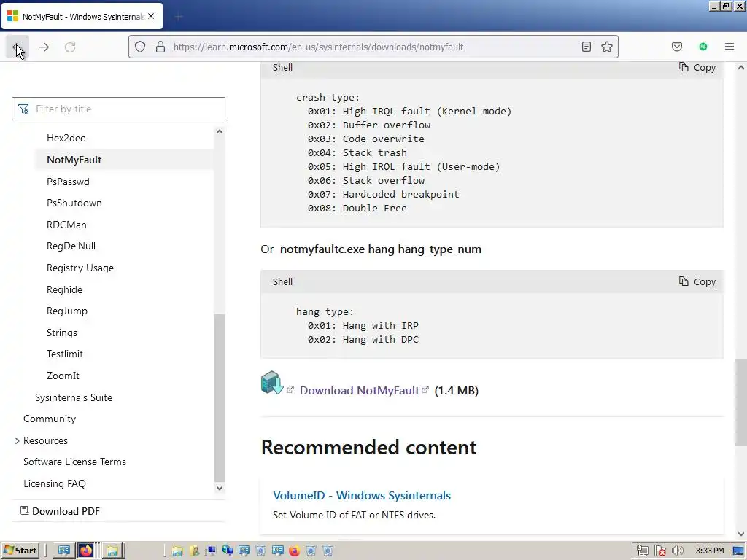Select the NotMyFault browser tab
This screenshot has height=560, width=747.
tap(82, 16)
